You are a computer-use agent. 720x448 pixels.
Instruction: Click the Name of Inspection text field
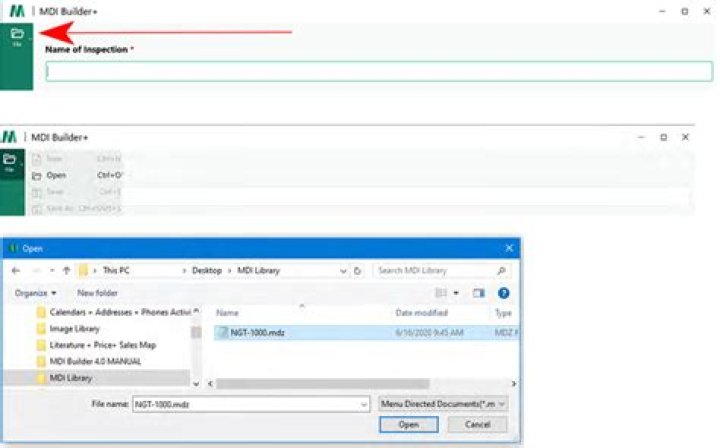click(x=379, y=72)
